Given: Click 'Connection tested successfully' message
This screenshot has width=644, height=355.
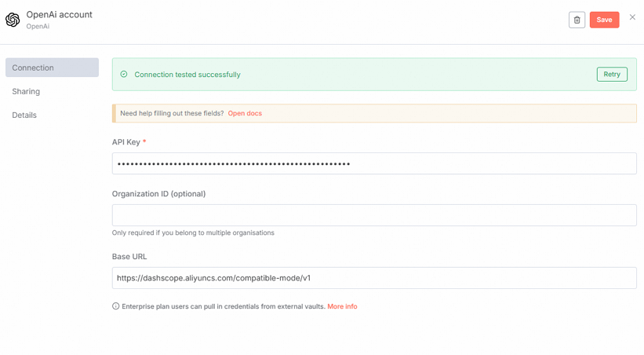Looking at the screenshot, I should click(187, 75).
